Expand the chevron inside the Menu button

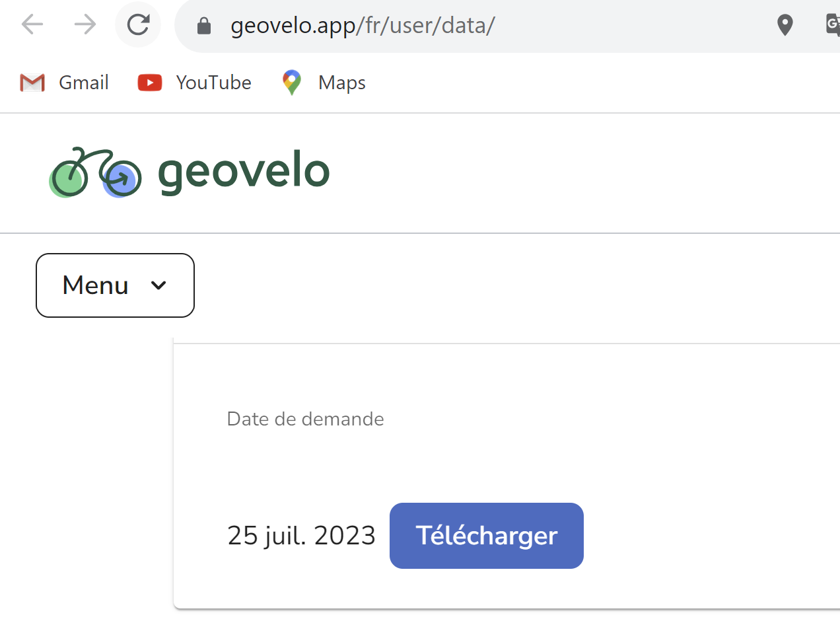(158, 285)
